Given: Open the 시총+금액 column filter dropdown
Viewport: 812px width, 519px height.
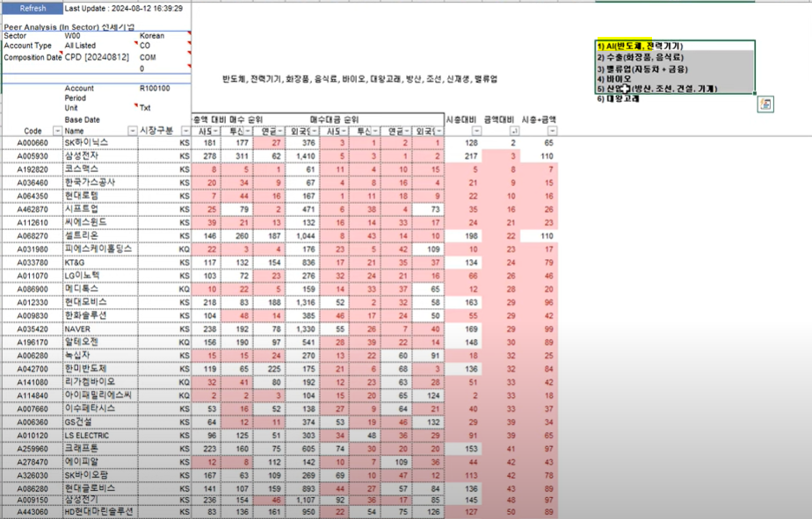Looking at the screenshot, I should [x=553, y=132].
